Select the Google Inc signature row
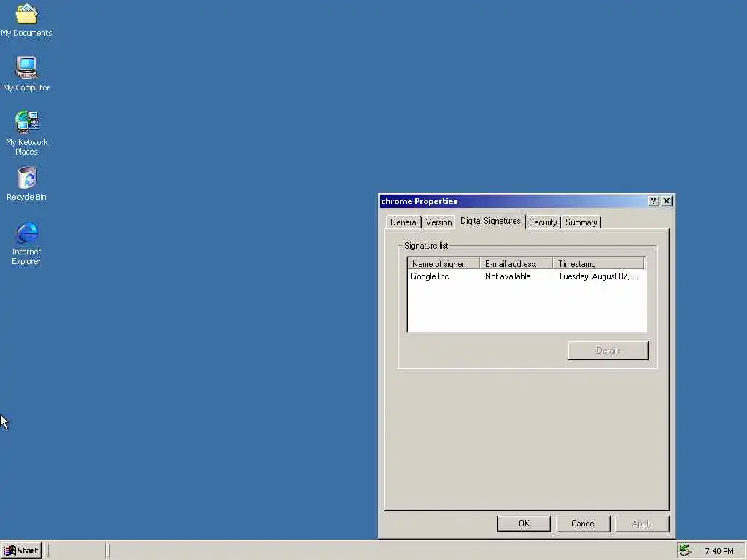This screenshot has width=747, height=560. [527, 276]
